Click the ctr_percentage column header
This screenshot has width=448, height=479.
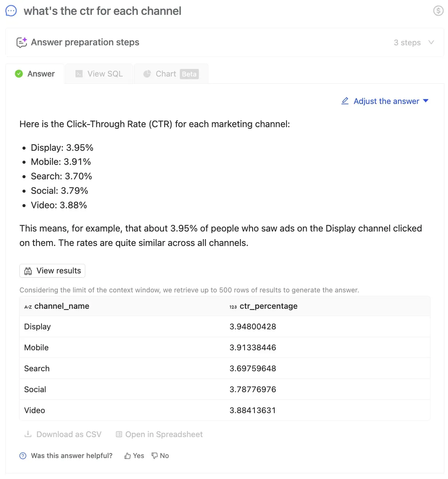coord(268,306)
